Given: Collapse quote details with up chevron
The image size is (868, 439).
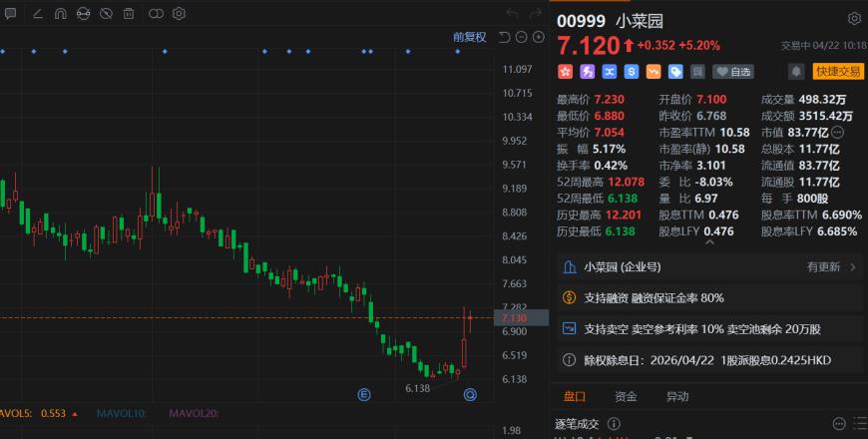Looking at the screenshot, I should click(709, 242).
